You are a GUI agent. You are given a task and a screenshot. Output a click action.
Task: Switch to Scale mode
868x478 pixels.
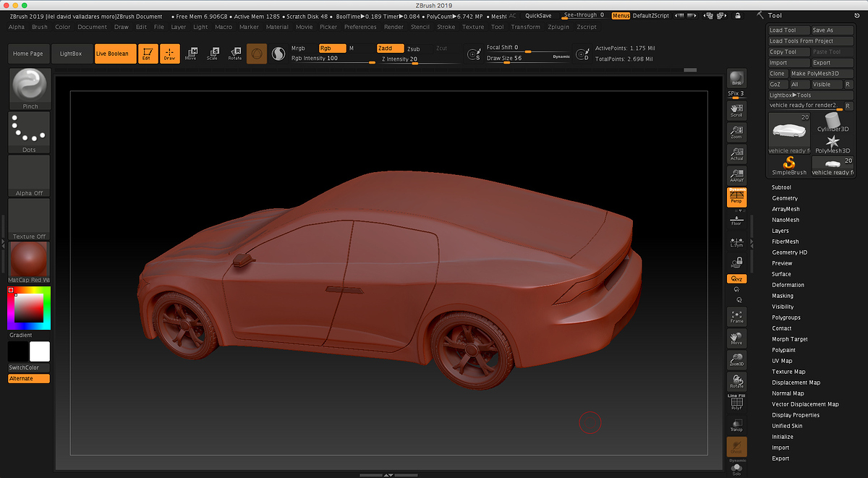(213, 54)
